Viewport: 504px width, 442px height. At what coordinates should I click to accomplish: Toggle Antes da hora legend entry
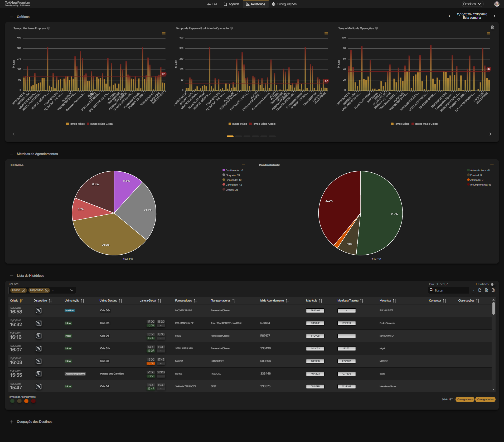tap(479, 170)
